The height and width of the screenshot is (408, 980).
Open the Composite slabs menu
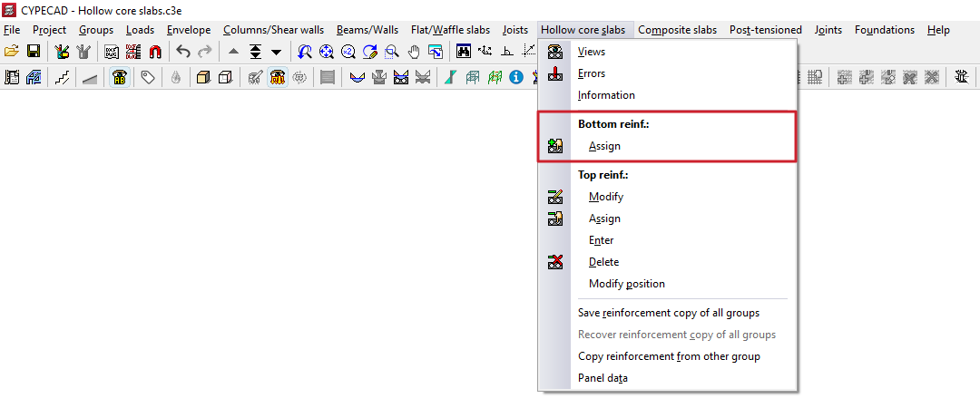(x=678, y=30)
